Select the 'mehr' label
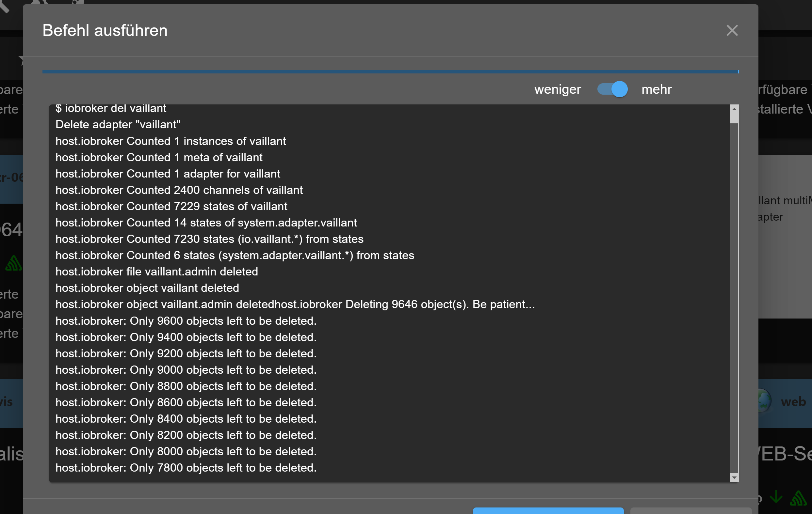Image resolution: width=812 pixels, height=514 pixels. click(657, 89)
